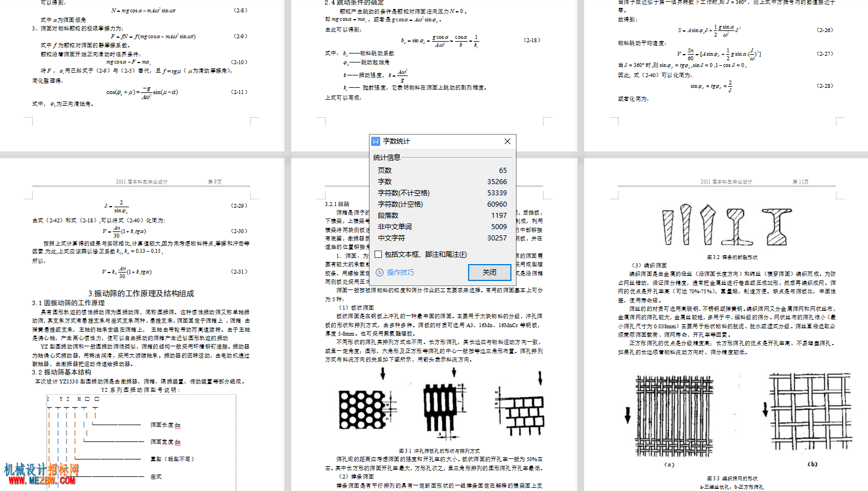Click the YZ 系列圆振动筛型号说明 line

[x=140, y=390]
